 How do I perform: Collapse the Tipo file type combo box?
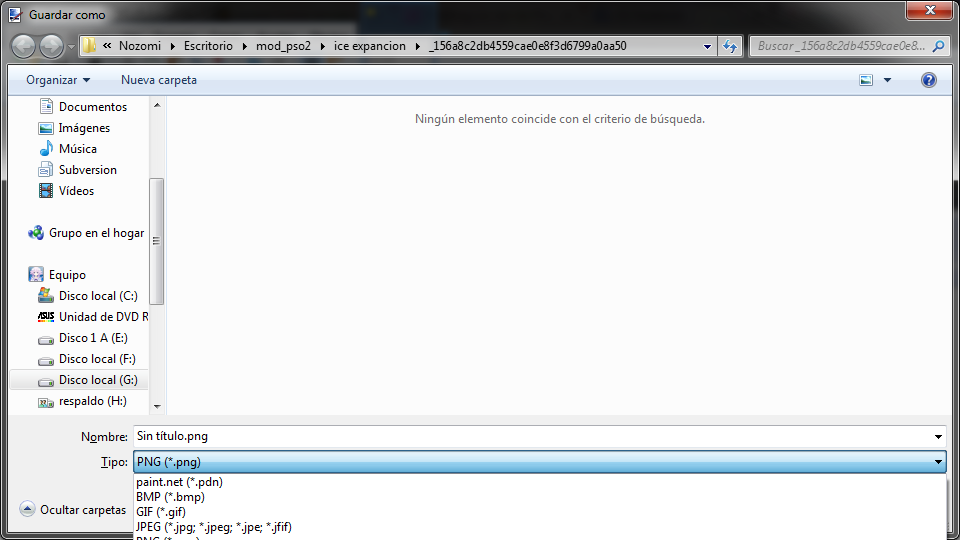(x=937, y=462)
